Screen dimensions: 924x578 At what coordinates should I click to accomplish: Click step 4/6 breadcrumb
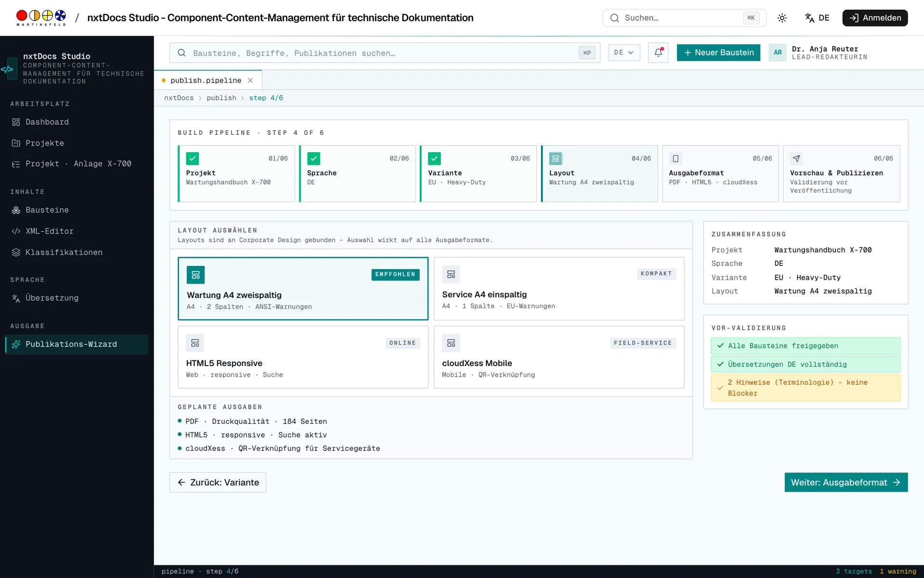click(266, 98)
